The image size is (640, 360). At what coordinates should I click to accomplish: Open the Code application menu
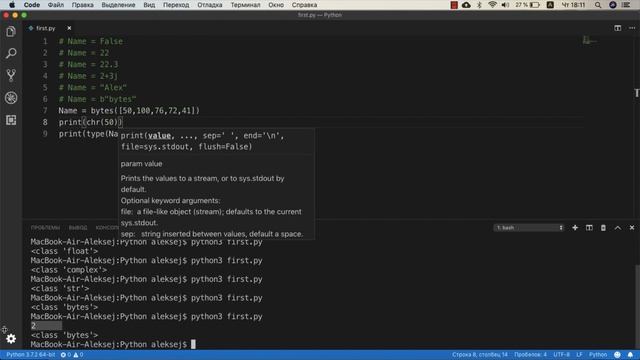tap(31, 5)
